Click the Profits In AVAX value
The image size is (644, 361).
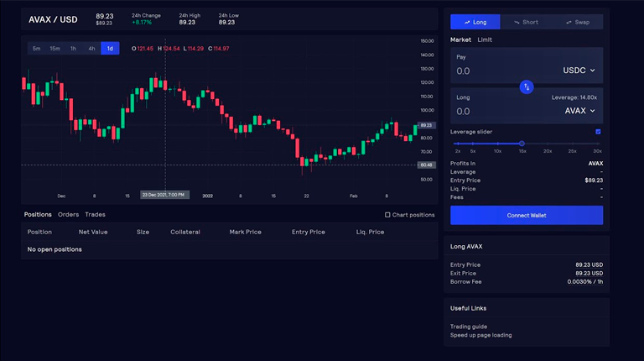click(x=595, y=163)
